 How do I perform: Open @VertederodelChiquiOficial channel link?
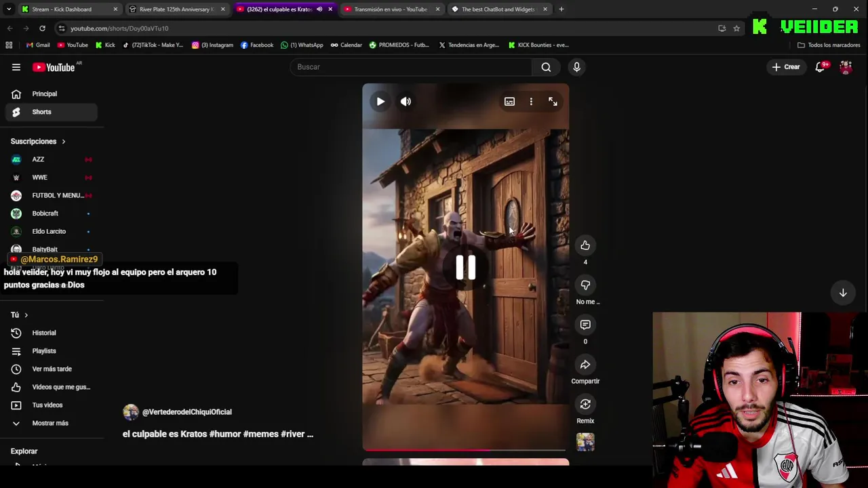point(187,412)
